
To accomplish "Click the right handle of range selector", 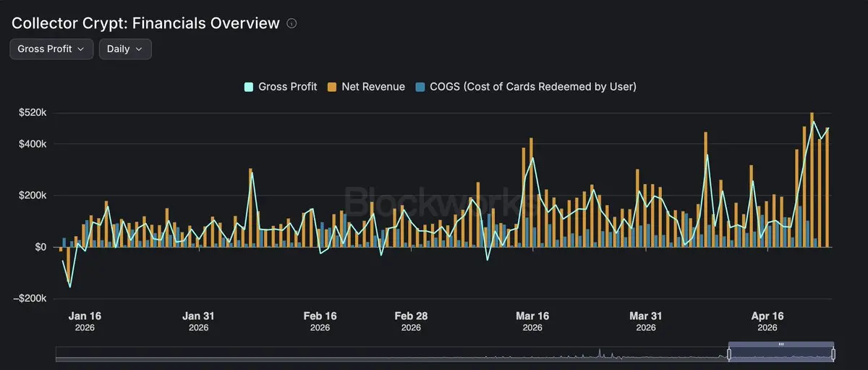I will click(834, 354).
